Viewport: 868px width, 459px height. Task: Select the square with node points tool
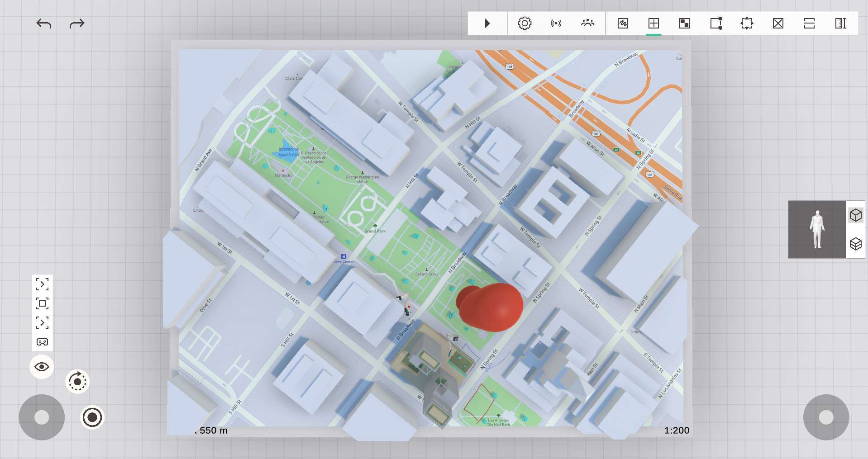[716, 23]
